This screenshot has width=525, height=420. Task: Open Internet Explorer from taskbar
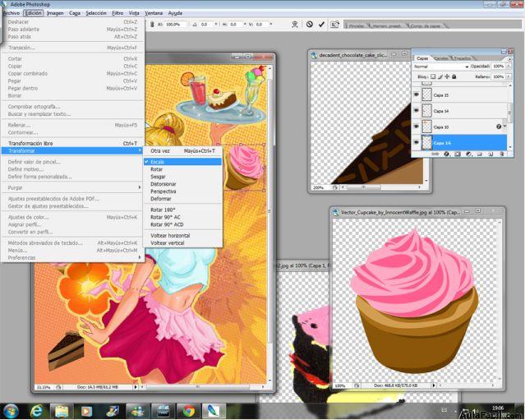pos(36,411)
